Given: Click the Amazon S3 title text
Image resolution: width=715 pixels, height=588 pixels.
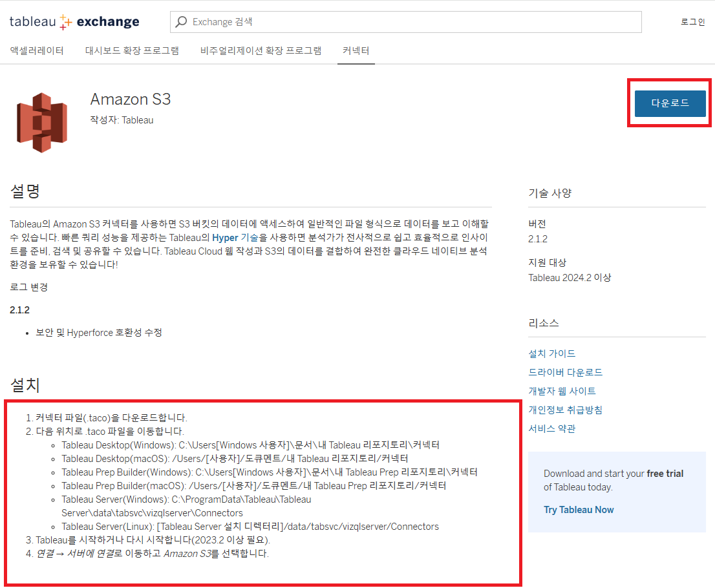Looking at the screenshot, I should click(131, 100).
